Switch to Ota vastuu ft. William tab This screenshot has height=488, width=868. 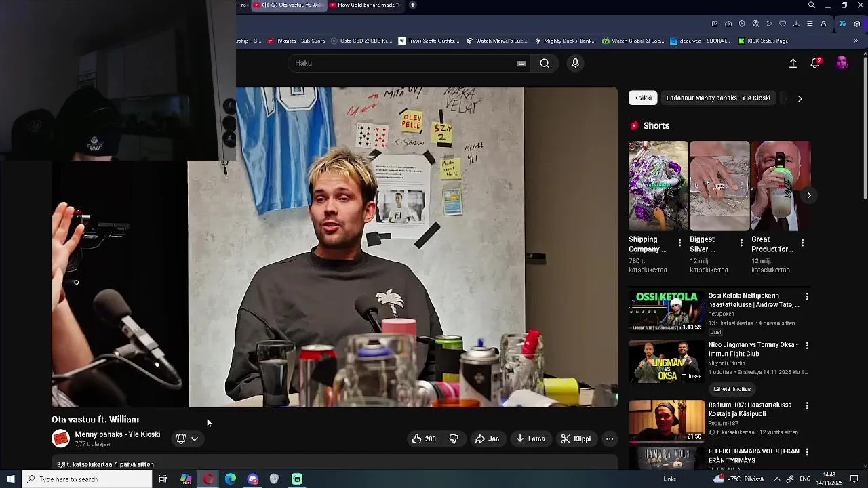pos(290,5)
